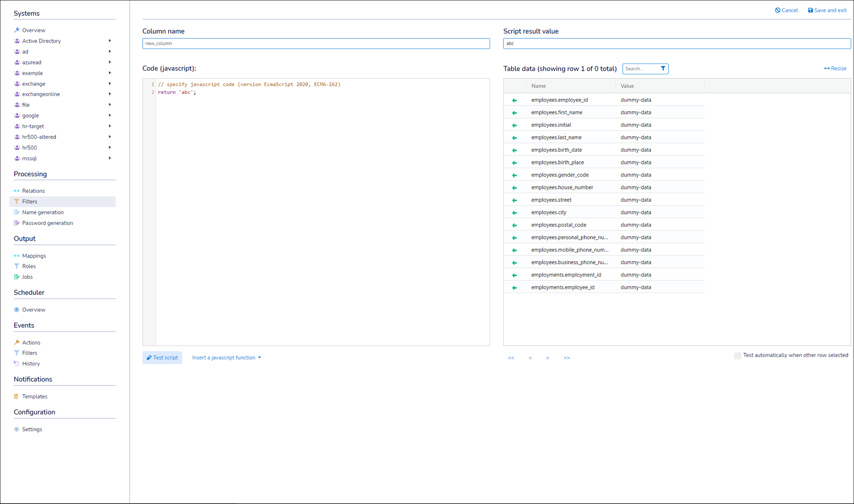Enable test automatically when other row selected

coord(738,355)
